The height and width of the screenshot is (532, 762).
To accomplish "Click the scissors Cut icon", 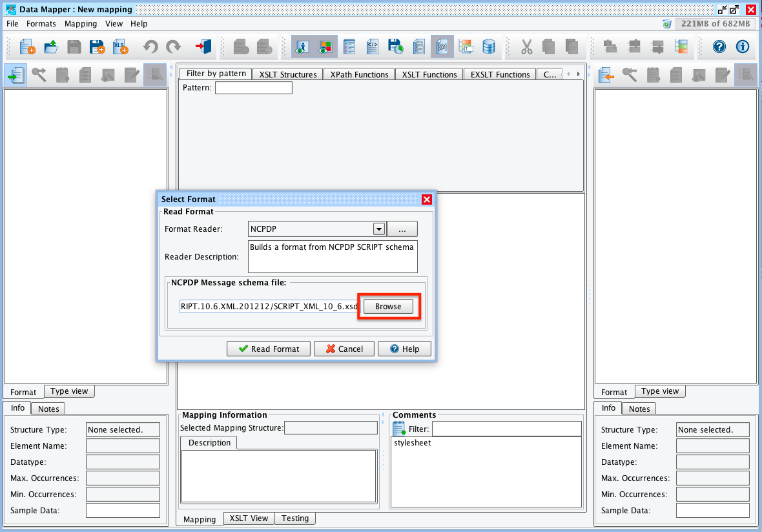I will click(x=526, y=46).
